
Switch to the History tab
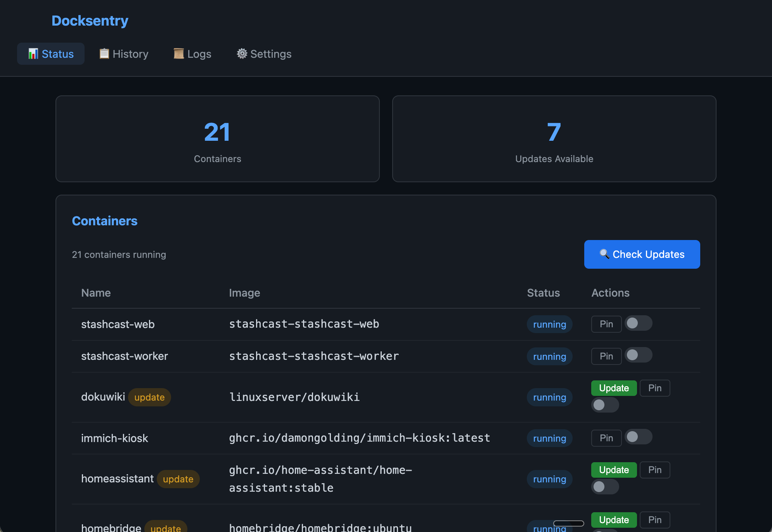pyautogui.click(x=124, y=54)
